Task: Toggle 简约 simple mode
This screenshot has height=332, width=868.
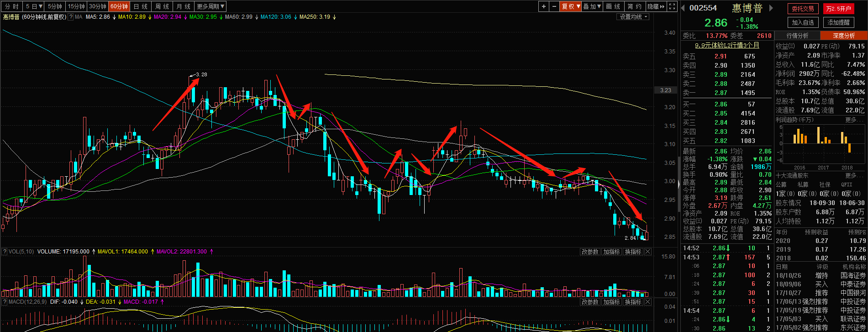Action: coord(635,6)
